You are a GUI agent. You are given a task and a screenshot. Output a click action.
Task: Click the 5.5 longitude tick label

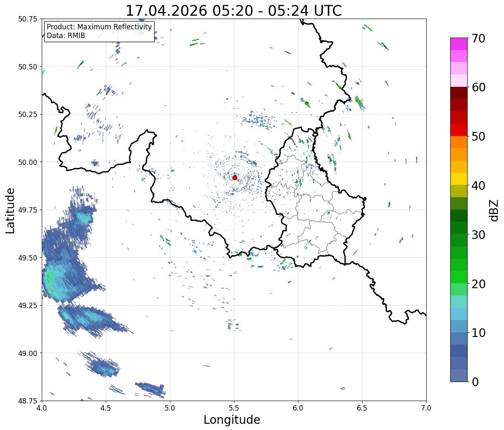tap(234, 408)
